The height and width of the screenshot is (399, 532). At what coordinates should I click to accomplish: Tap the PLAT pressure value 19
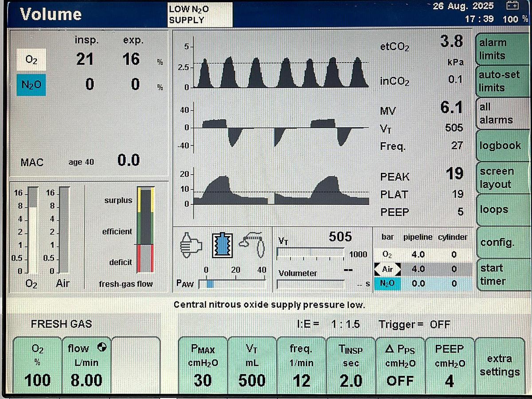coord(457,194)
